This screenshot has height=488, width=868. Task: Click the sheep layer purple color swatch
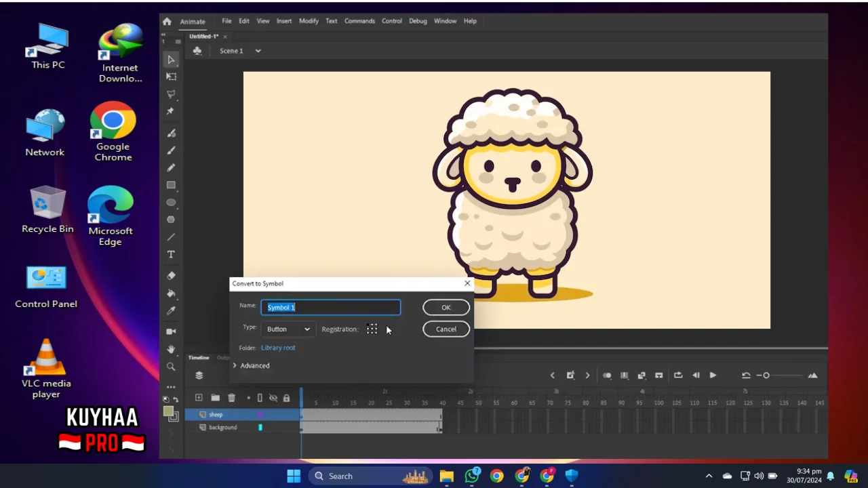pyautogui.click(x=260, y=415)
